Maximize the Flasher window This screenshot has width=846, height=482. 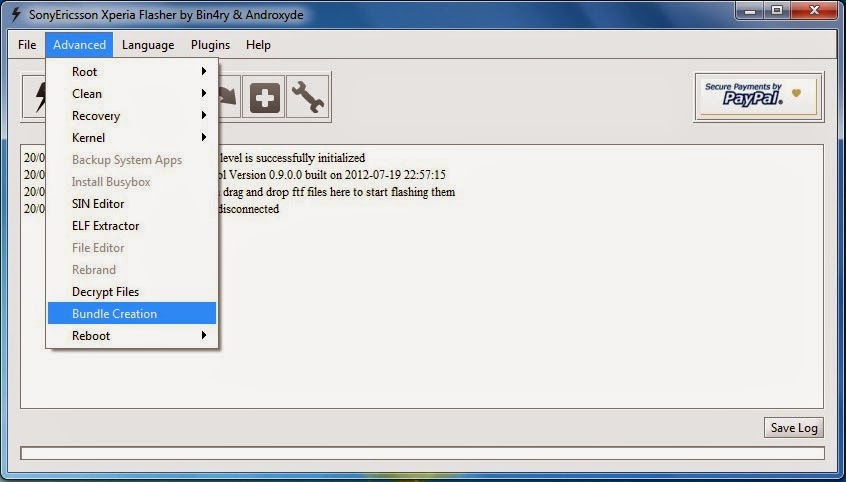(x=777, y=11)
